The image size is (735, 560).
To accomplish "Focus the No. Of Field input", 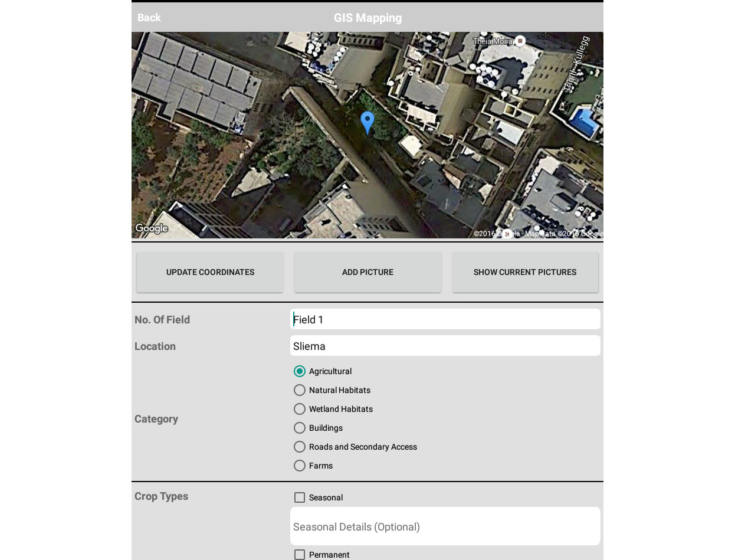I will coord(445,319).
